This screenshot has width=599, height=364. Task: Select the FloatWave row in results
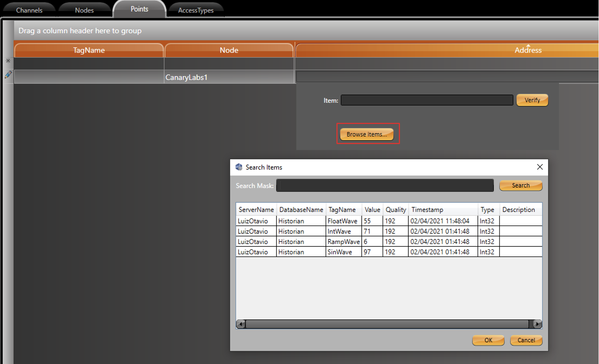click(342, 221)
